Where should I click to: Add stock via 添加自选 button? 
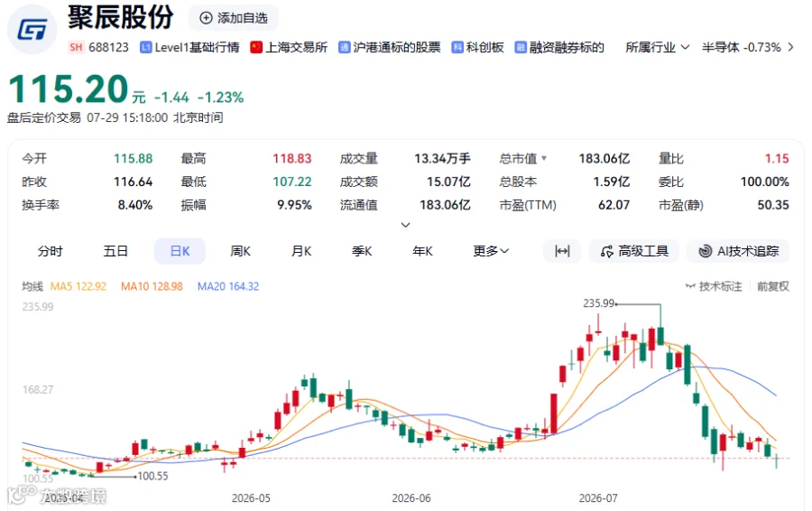click(234, 18)
